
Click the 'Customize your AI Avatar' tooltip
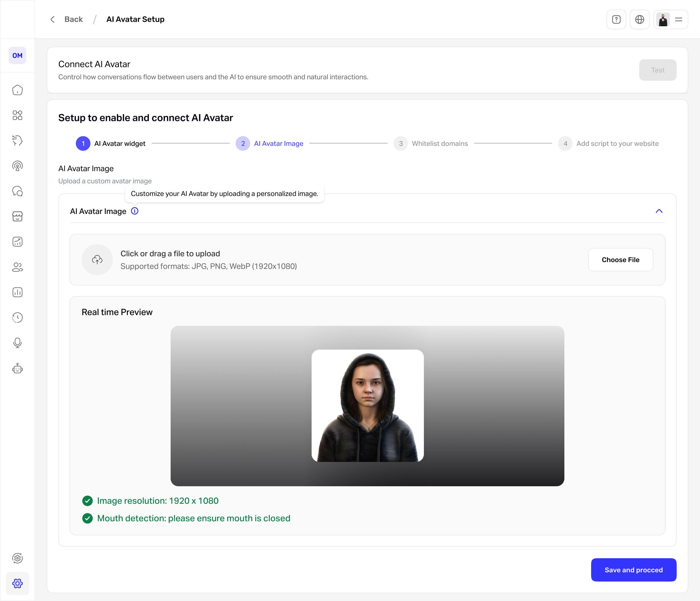[224, 194]
